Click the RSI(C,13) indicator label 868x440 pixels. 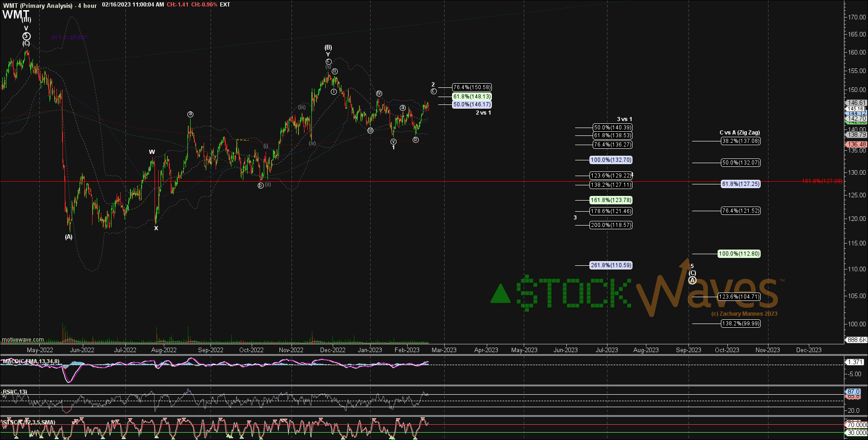(x=15, y=392)
